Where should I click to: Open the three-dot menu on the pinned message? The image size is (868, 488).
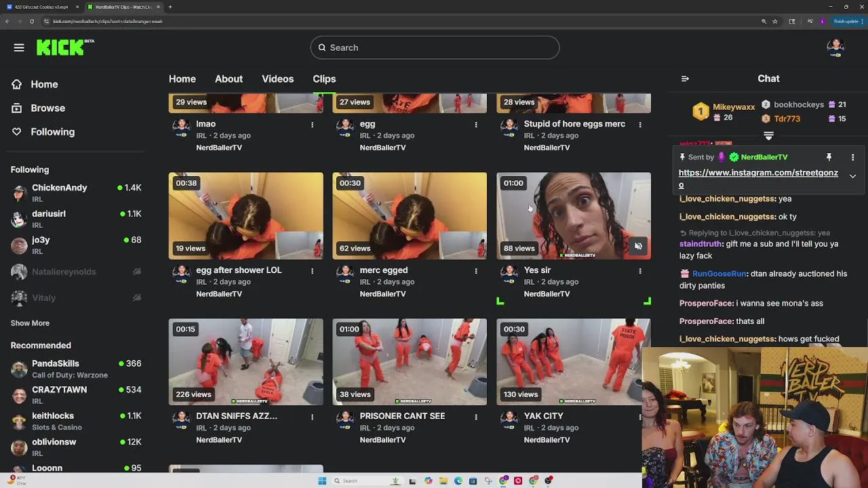point(852,157)
